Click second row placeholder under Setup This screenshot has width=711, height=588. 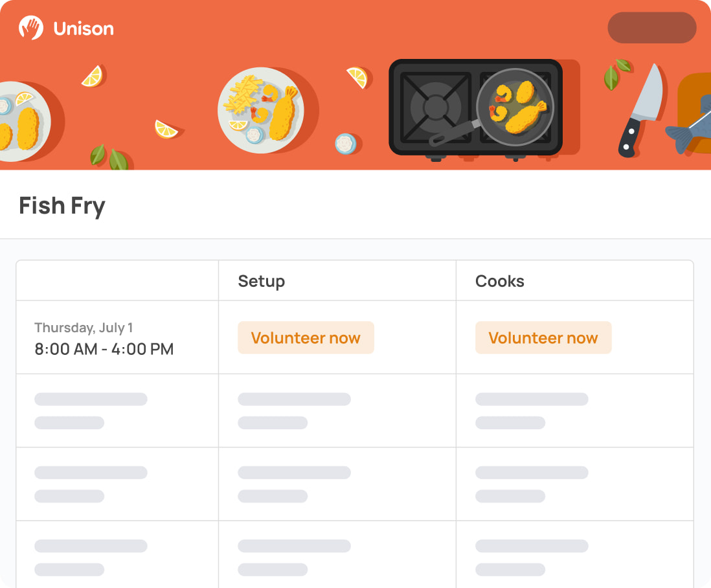click(294, 411)
